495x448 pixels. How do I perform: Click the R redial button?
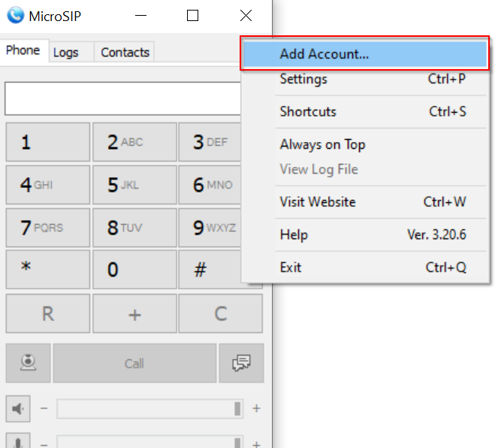[47, 313]
